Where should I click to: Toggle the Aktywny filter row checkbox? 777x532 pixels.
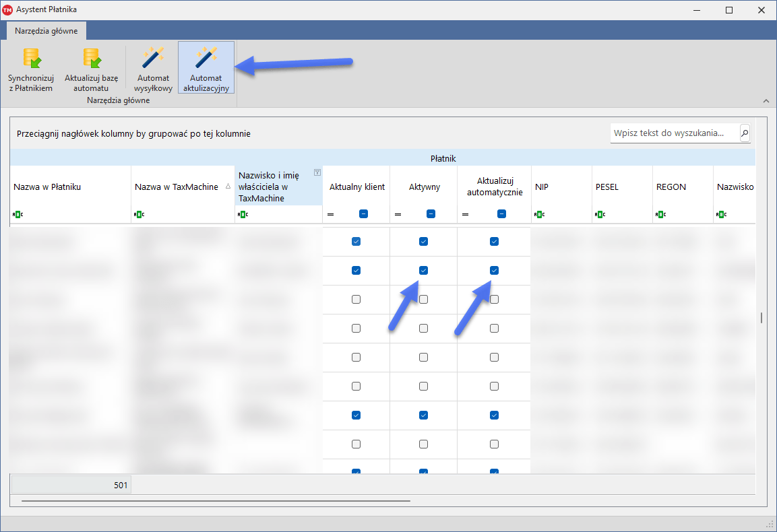click(x=431, y=214)
